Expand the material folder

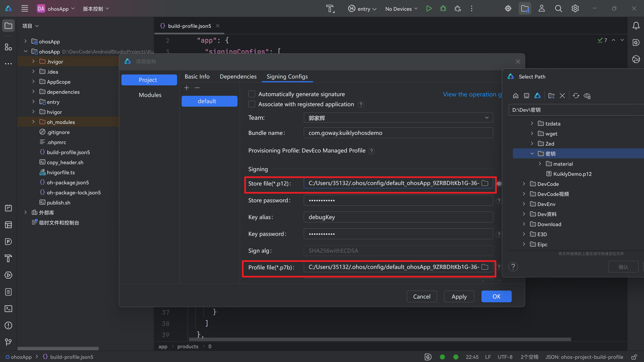540,164
